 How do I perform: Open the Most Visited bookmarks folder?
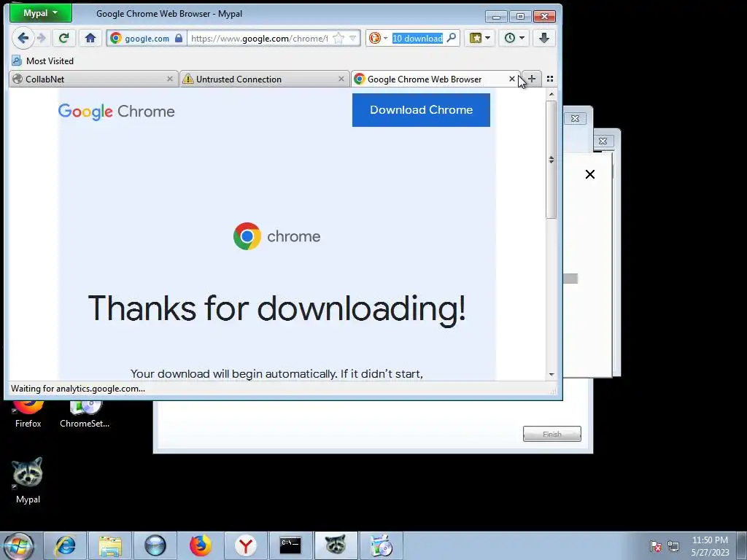[x=43, y=61]
